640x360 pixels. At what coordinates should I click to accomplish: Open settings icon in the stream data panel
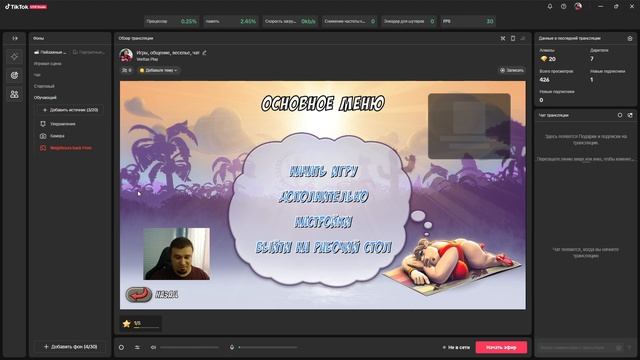[x=630, y=38]
